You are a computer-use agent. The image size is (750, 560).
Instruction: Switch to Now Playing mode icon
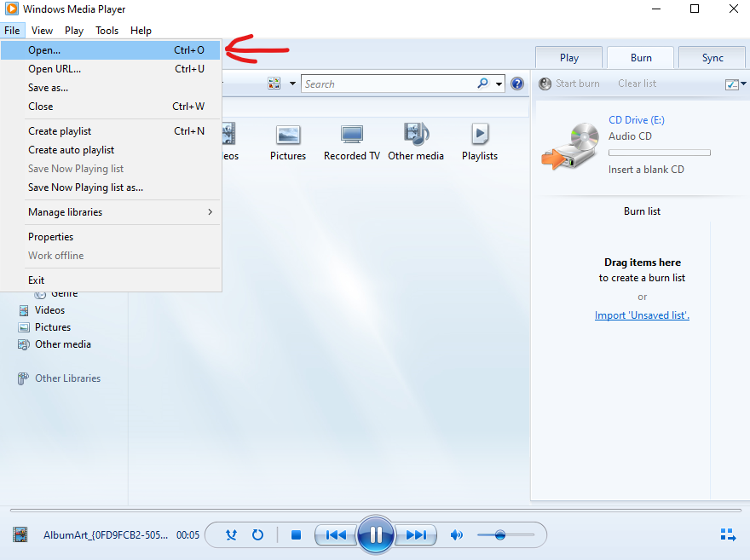pos(728,534)
